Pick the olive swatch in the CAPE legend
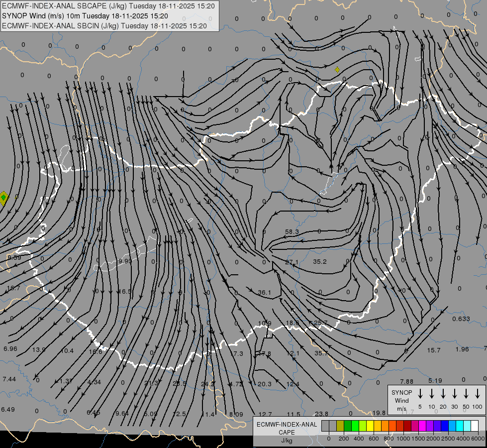The image size is (487, 448). pos(340,426)
